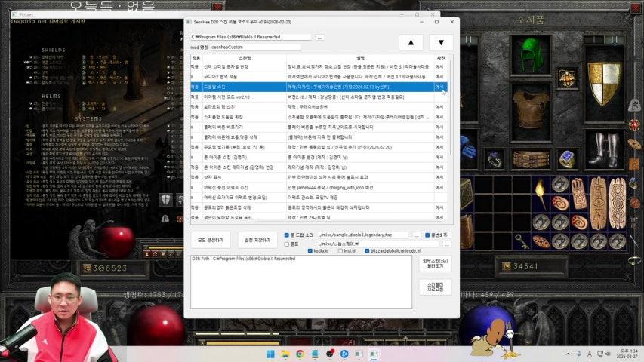Open Chrome from the taskbar
Screen dimensions: 644x362
coord(300,354)
